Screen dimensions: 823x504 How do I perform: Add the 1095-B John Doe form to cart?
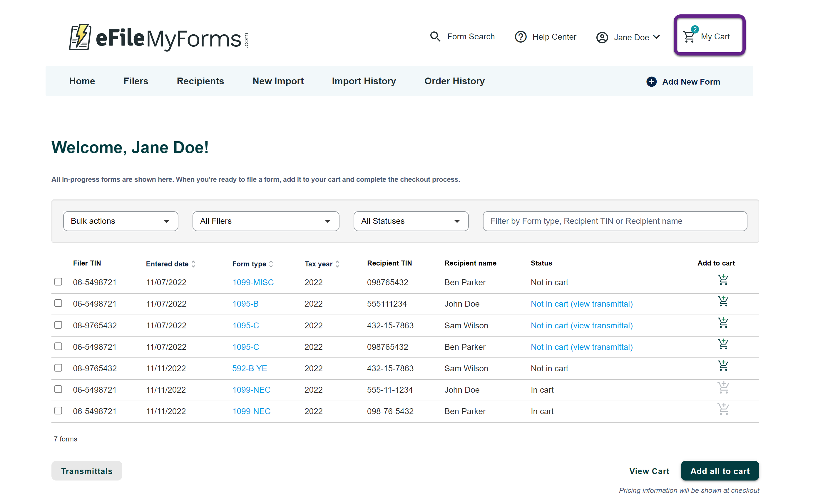(x=723, y=301)
